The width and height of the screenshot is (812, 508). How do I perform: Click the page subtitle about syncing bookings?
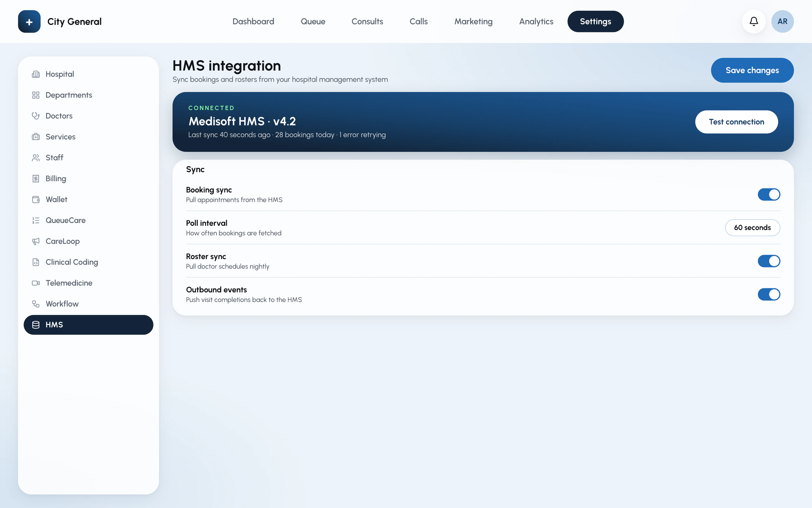[x=280, y=80]
